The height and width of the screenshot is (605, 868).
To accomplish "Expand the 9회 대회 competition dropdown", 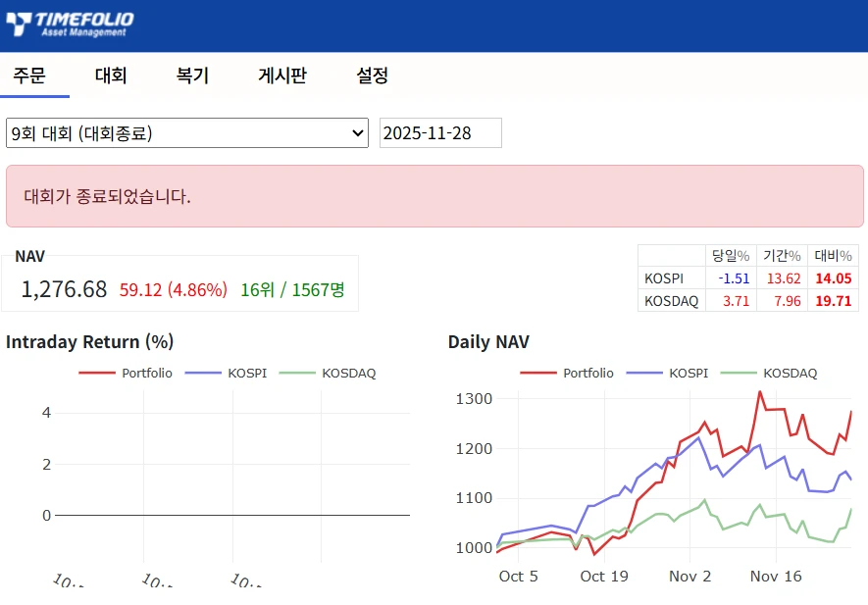I will pos(187,133).
